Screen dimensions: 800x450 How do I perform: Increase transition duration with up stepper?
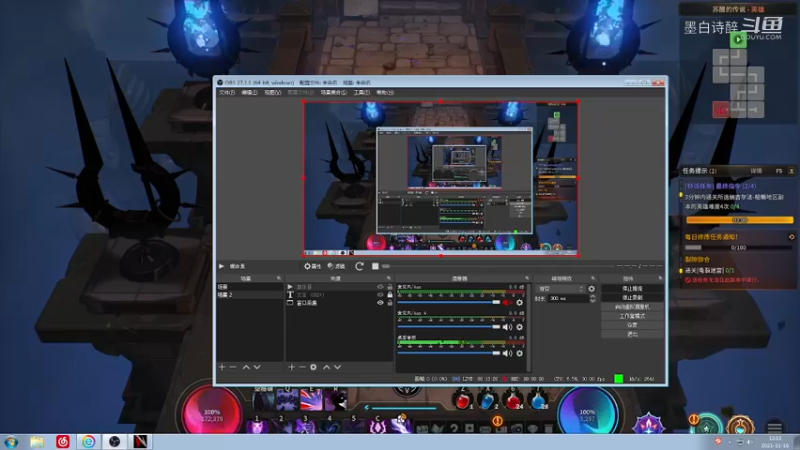click(x=592, y=296)
